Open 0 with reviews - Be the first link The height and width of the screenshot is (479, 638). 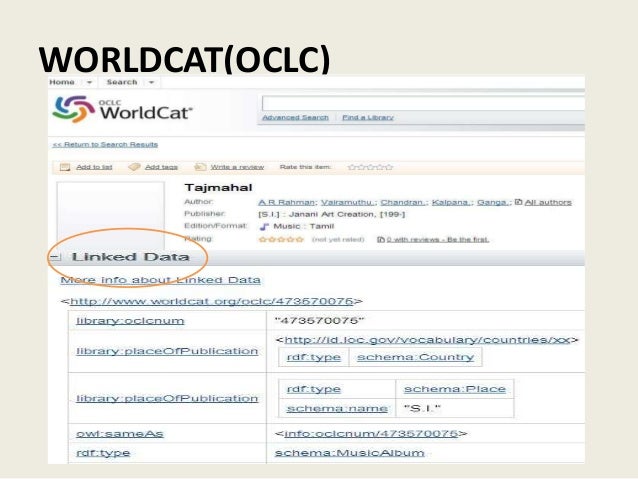coord(438,239)
